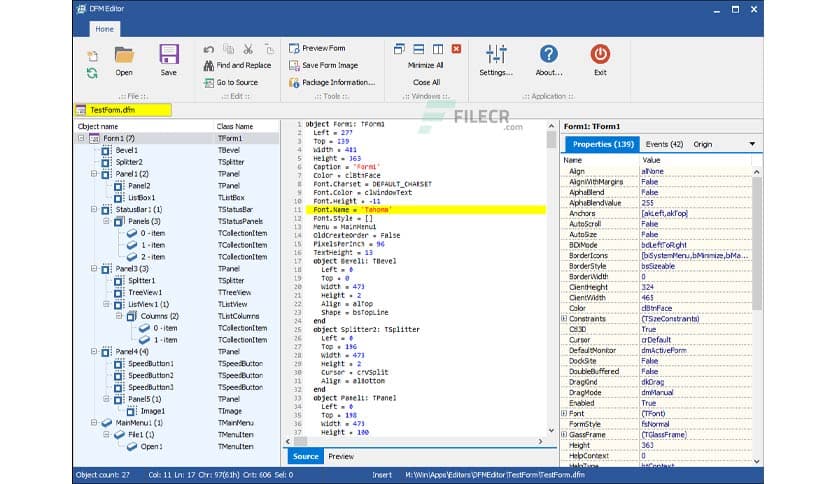Click the crDefault Cursor value
Image resolution: width=836 pixels, height=484 pixels.
coord(656,340)
